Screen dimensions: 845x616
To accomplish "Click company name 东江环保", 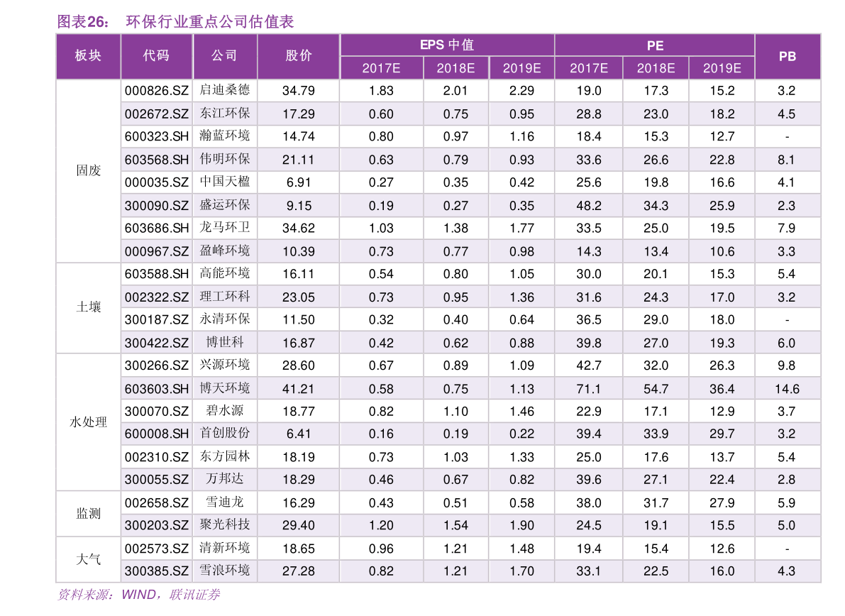I will tap(225, 113).
